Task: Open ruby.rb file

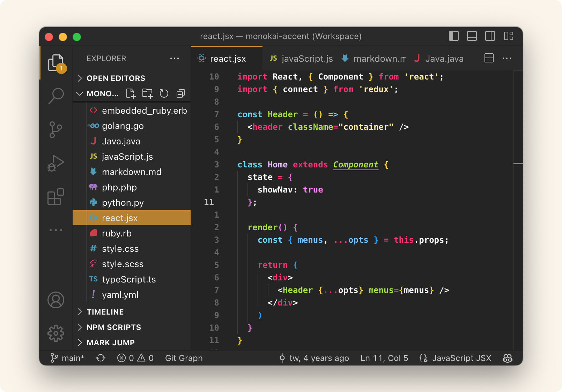Action: [x=132, y=233]
